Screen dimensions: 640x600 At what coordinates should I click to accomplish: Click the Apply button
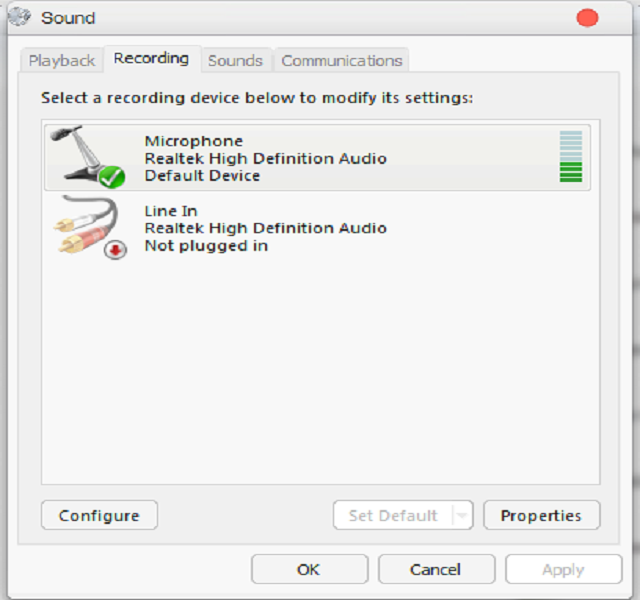(x=563, y=569)
